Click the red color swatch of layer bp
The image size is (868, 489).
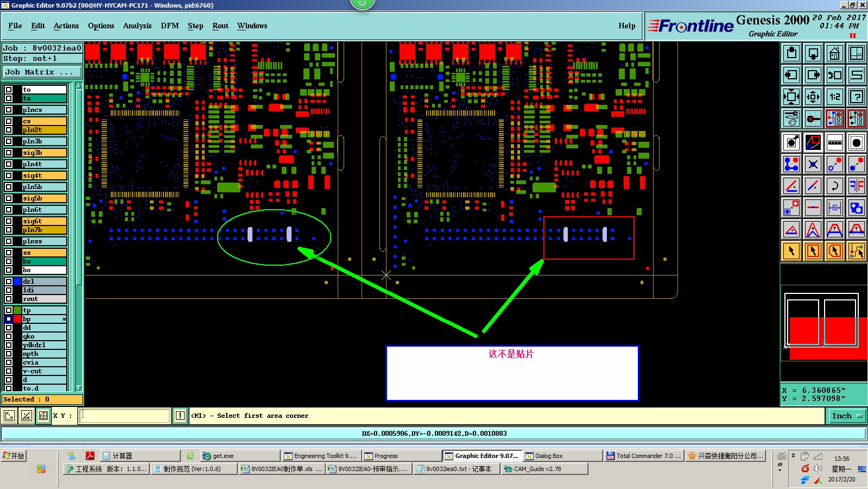(17, 319)
